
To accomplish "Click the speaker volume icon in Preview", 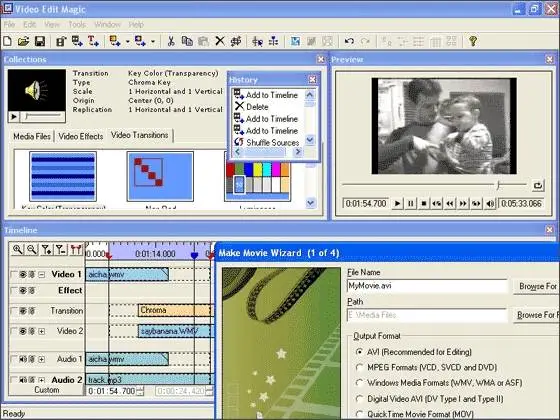I will tap(490, 204).
